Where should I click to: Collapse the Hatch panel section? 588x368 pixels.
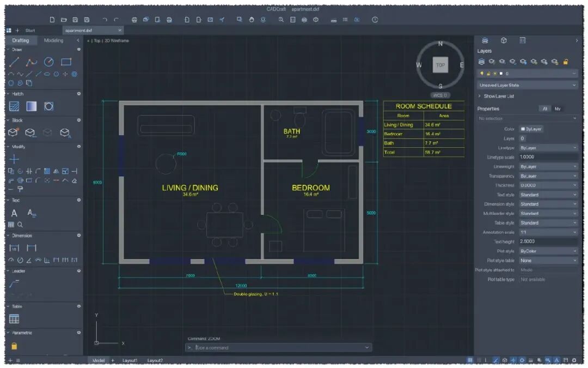tap(8, 94)
